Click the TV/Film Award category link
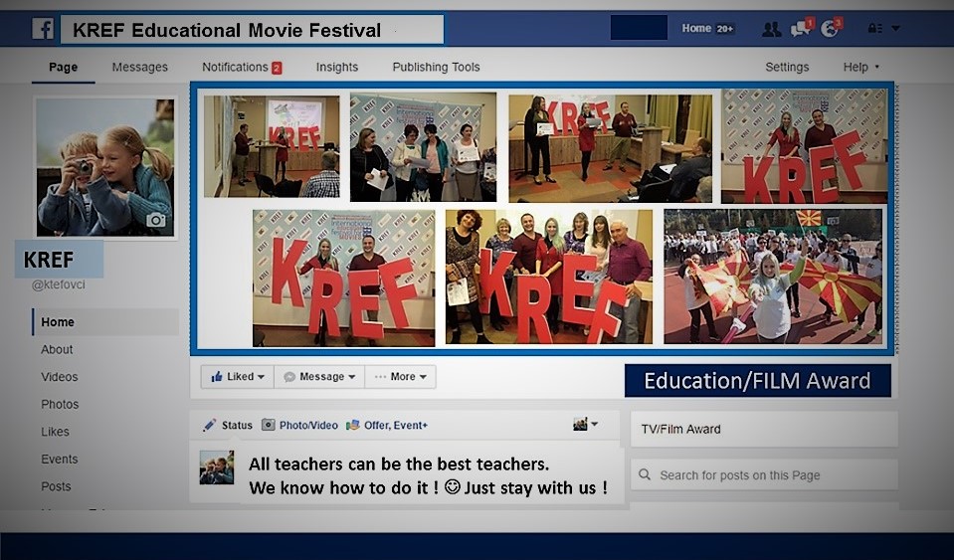Image resolution: width=954 pixels, height=560 pixels. point(680,429)
